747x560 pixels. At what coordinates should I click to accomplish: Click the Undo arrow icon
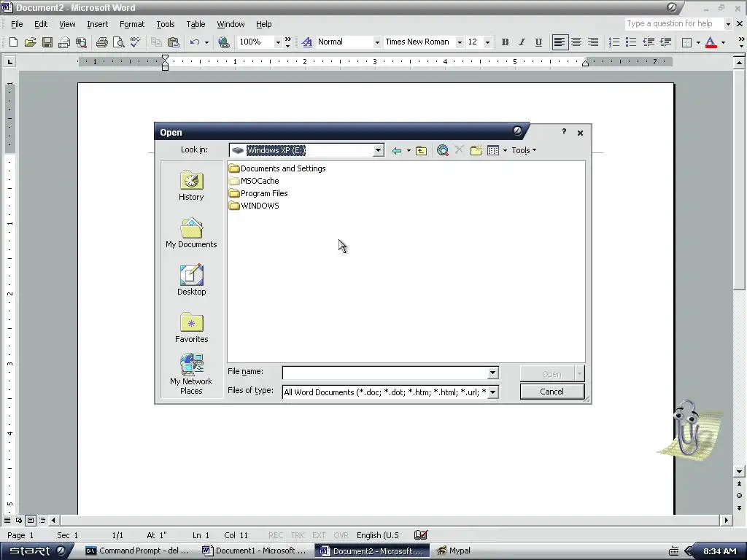pos(194,42)
